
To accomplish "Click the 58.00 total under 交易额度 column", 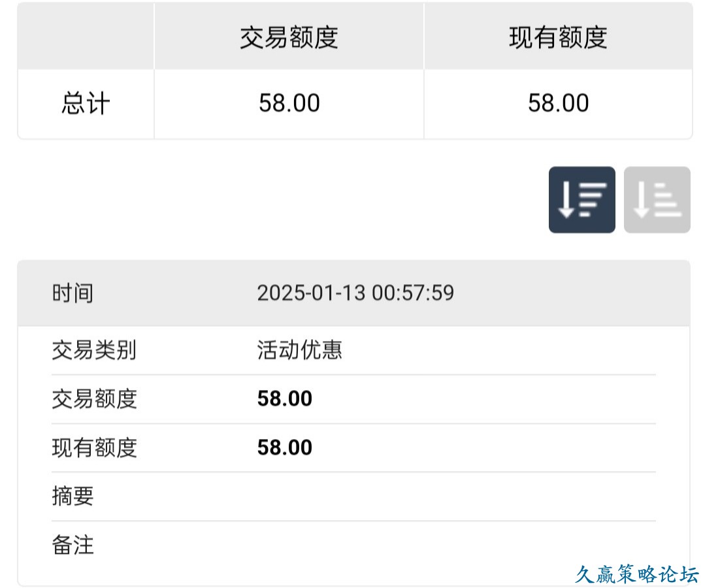I will 289,104.
